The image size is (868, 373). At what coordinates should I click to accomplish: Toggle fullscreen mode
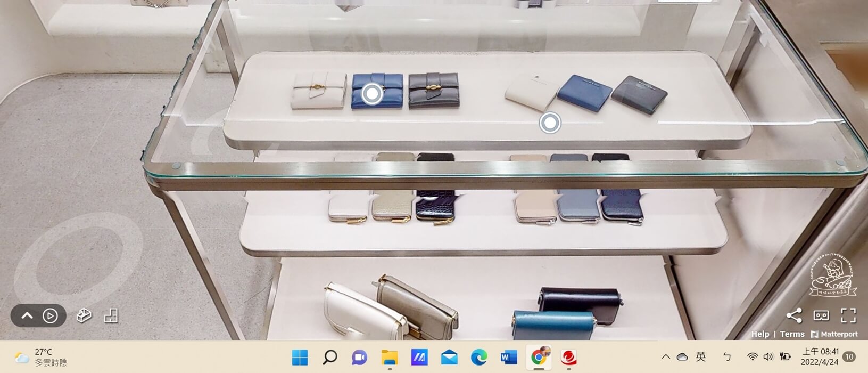(x=848, y=315)
